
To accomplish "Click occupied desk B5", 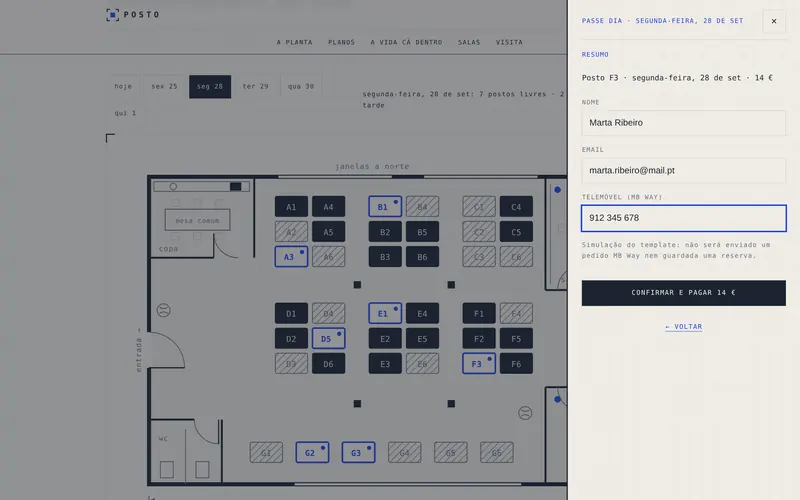I will click(x=422, y=232).
